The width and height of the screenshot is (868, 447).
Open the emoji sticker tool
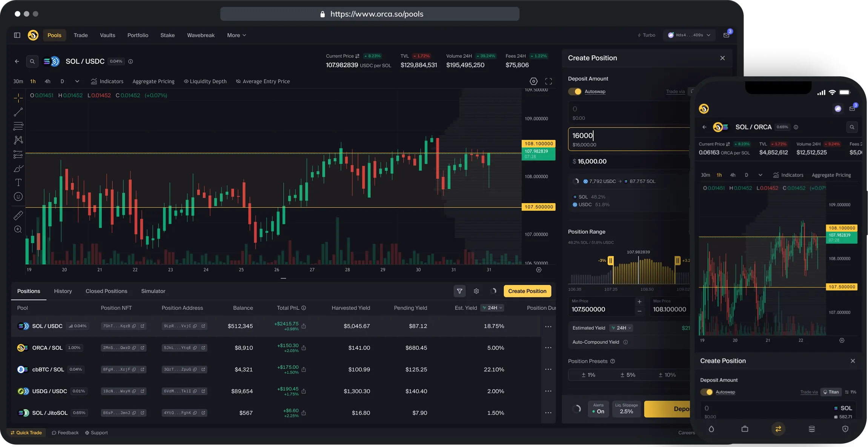[18, 197]
